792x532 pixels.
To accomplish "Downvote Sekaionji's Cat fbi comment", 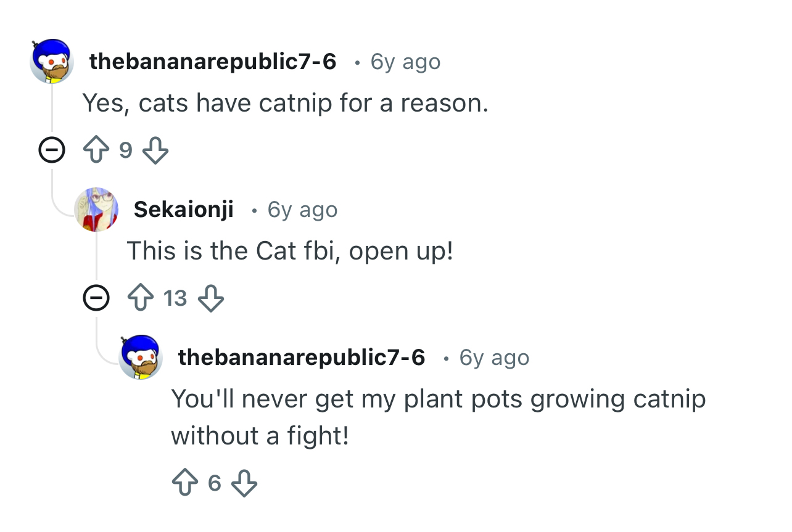I will 210,298.
